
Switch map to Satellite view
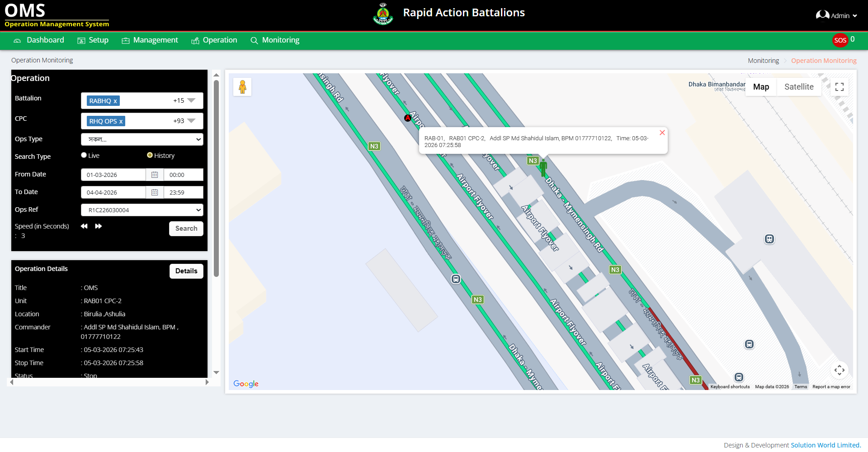pos(798,87)
